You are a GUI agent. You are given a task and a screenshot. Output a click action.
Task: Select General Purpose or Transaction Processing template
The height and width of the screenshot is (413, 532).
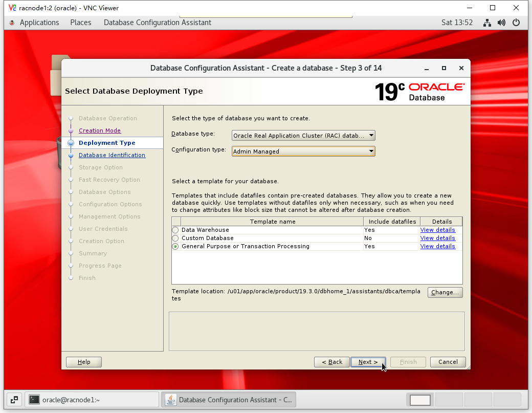click(175, 247)
